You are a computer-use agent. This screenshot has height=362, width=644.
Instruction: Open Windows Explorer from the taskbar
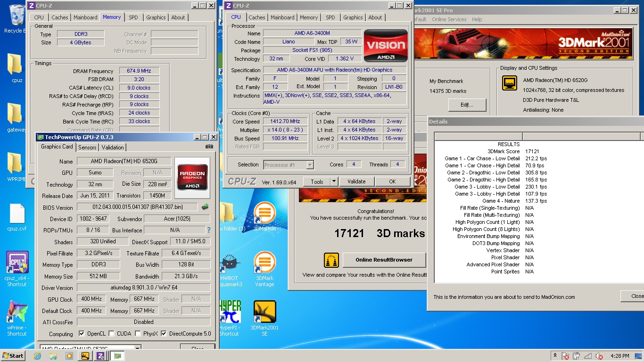click(x=53, y=356)
